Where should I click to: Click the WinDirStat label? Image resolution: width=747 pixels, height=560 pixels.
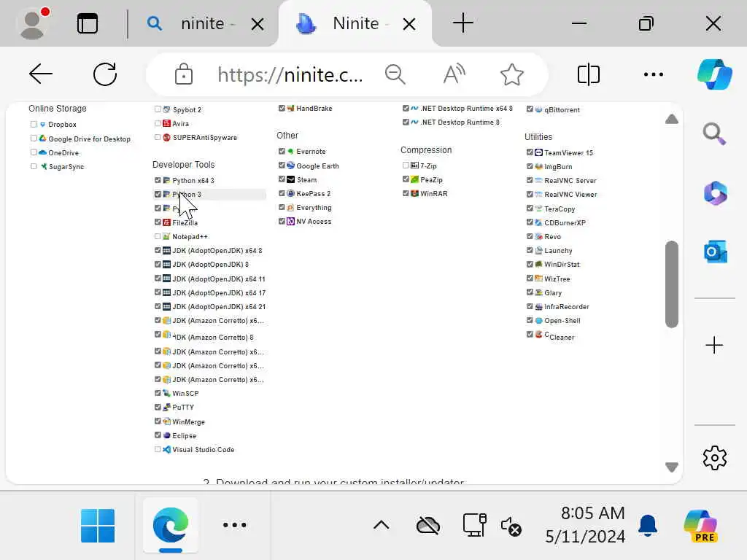[562, 264]
